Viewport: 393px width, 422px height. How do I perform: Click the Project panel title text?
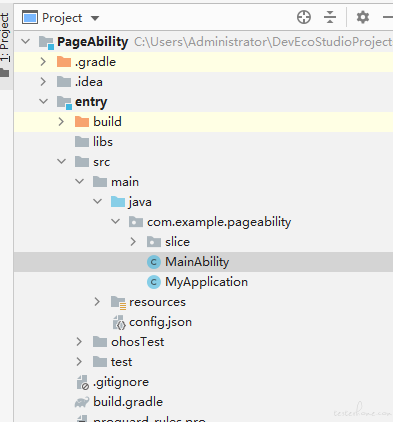click(x=62, y=18)
